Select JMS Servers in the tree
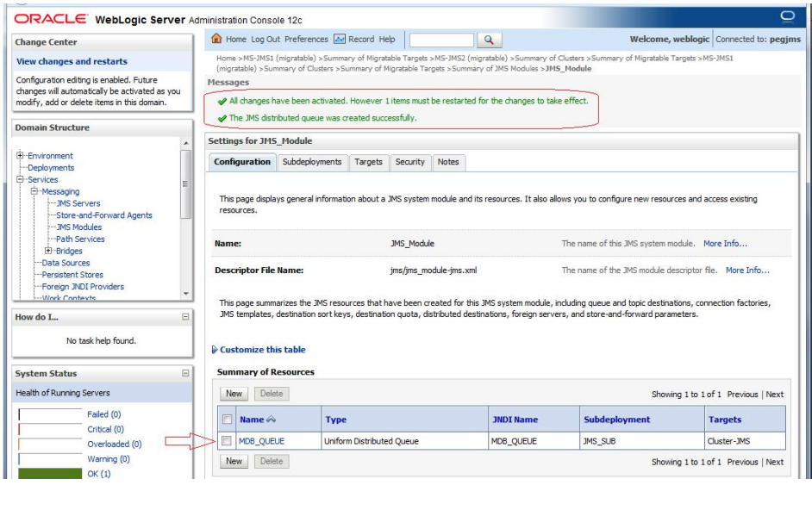Viewport: 812px width, 510px height. [x=78, y=203]
